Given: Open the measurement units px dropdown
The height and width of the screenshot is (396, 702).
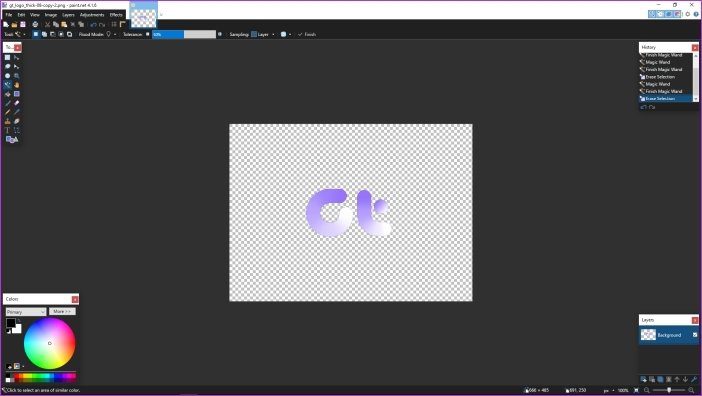Looking at the screenshot, I should [x=608, y=391].
